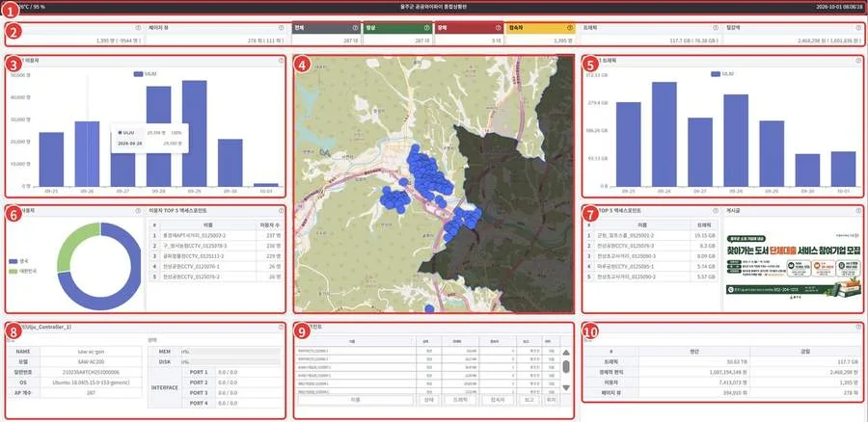
Task: Select the green 정상 status tab
Action: click(x=397, y=27)
